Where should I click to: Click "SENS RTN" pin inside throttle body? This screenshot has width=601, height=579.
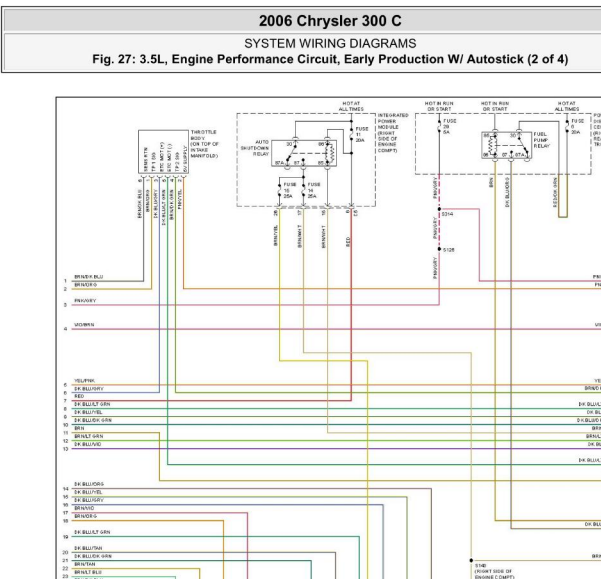coord(145,159)
